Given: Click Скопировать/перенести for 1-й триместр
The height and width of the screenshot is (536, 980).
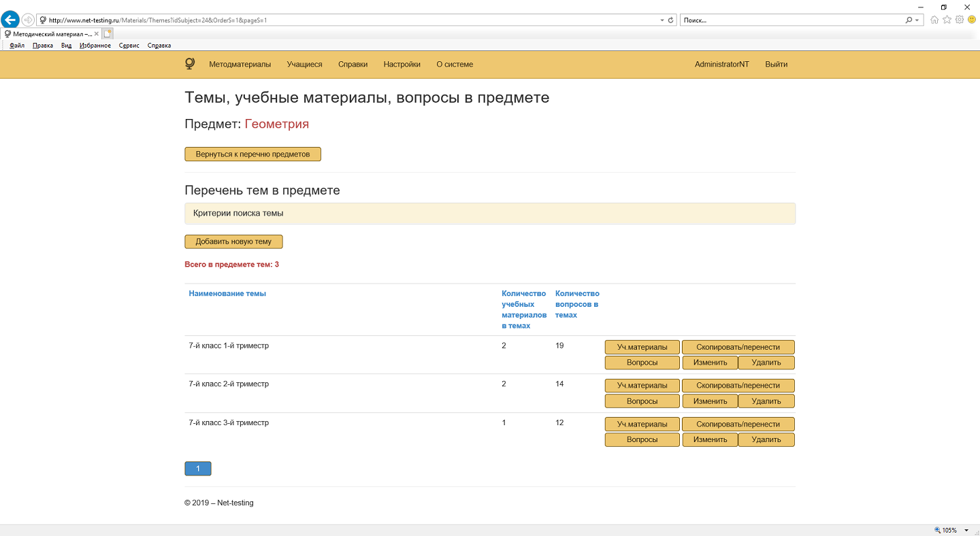Looking at the screenshot, I should 738,347.
